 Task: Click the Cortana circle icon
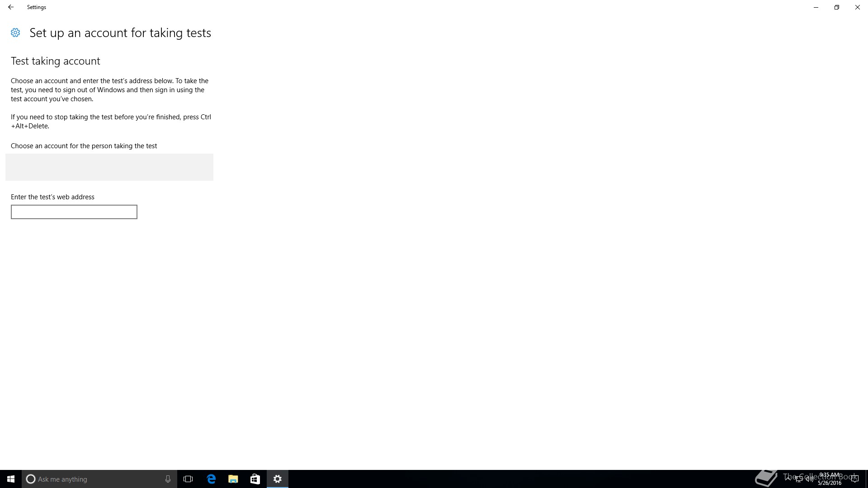coord(31,479)
